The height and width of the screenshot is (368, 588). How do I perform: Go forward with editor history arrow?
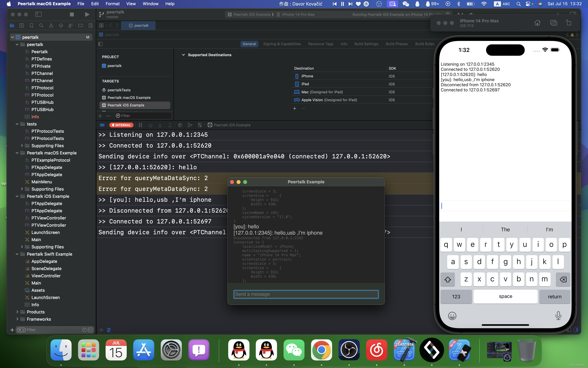pyautogui.click(x=117, y=26)
